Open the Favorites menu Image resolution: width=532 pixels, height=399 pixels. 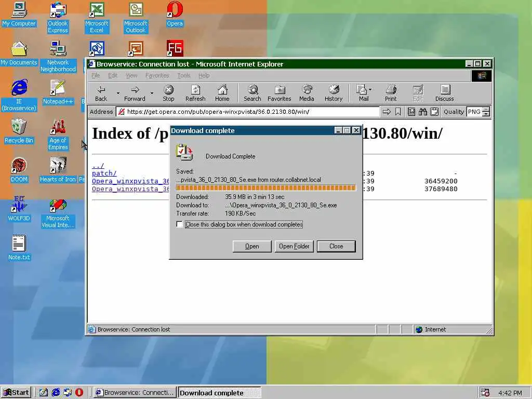157,75
